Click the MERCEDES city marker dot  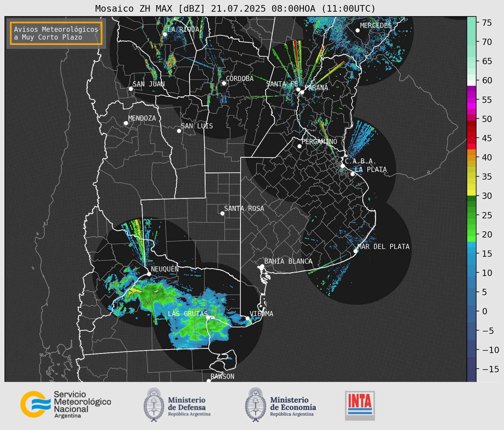point(358,31)
